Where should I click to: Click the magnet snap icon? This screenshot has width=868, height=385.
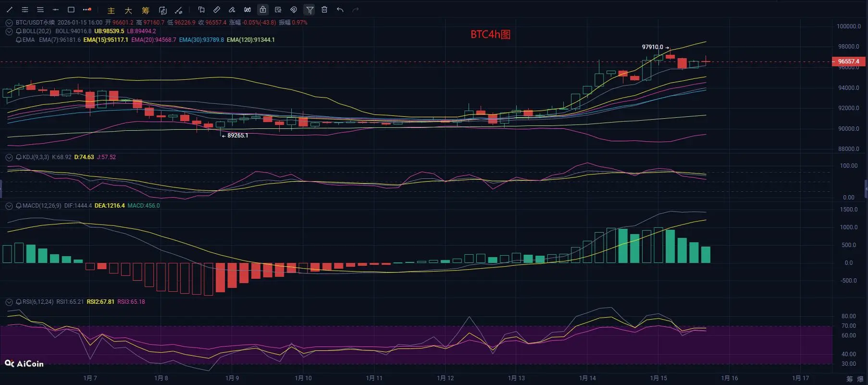(x=294, y=10)
